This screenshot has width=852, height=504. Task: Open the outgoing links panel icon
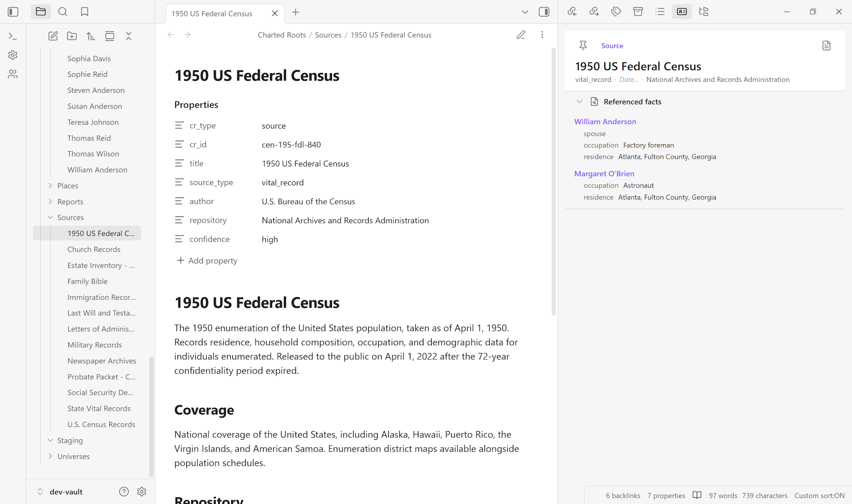pyautogui.click(x=594, y=12)
